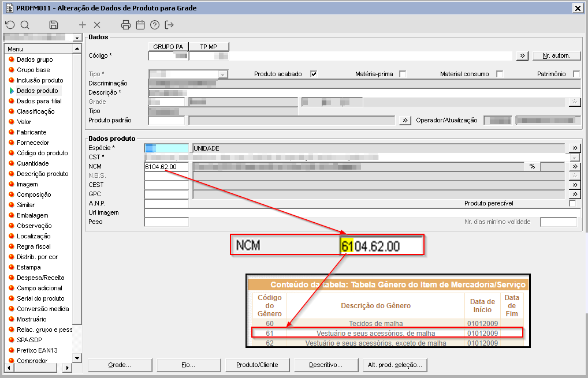Click the Descrição input field
This screenshot has height=378, width=588.
tap(364, 92)
